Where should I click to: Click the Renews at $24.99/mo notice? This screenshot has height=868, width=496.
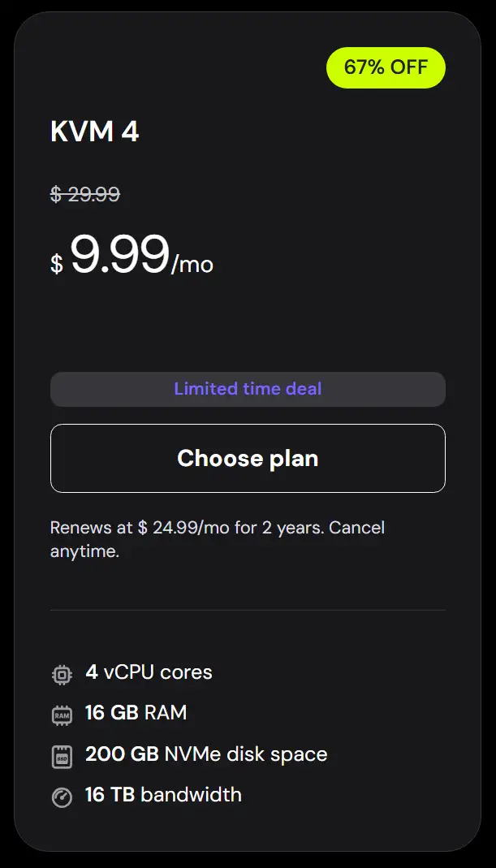(162, 528)
